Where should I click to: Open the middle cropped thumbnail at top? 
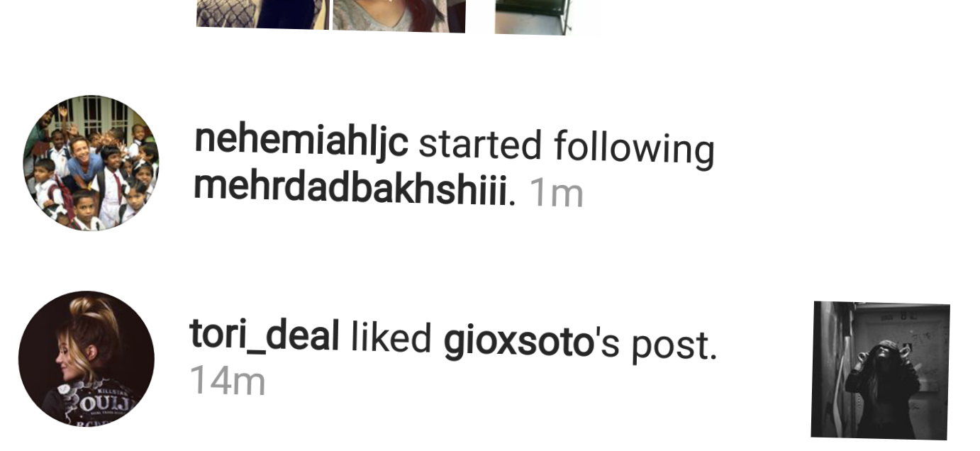coord(399,16)
